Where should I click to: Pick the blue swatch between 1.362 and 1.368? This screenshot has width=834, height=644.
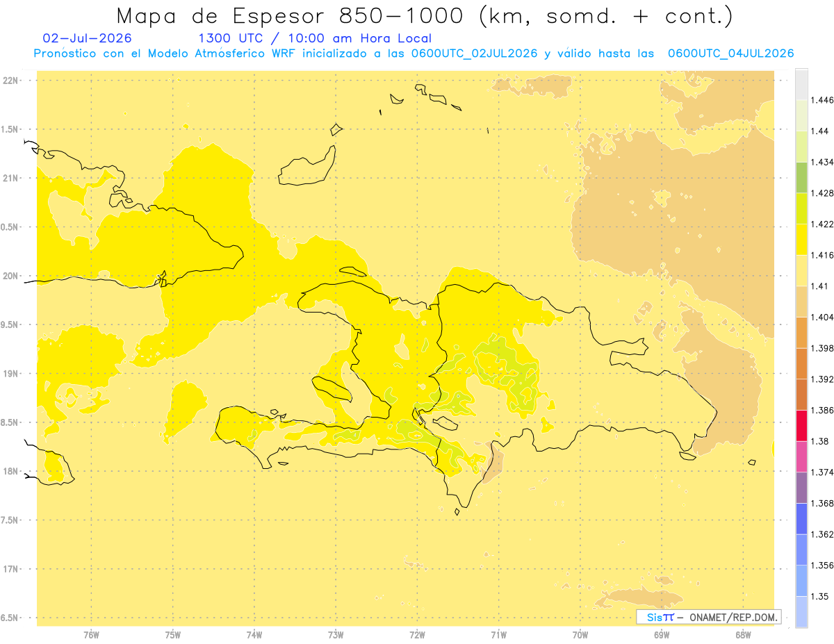801,519
